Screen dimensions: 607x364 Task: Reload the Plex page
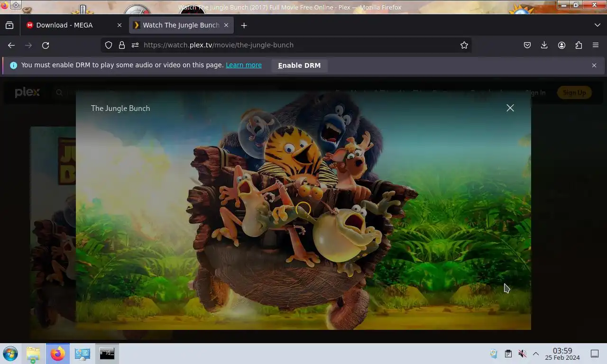(x=46, y=45)
